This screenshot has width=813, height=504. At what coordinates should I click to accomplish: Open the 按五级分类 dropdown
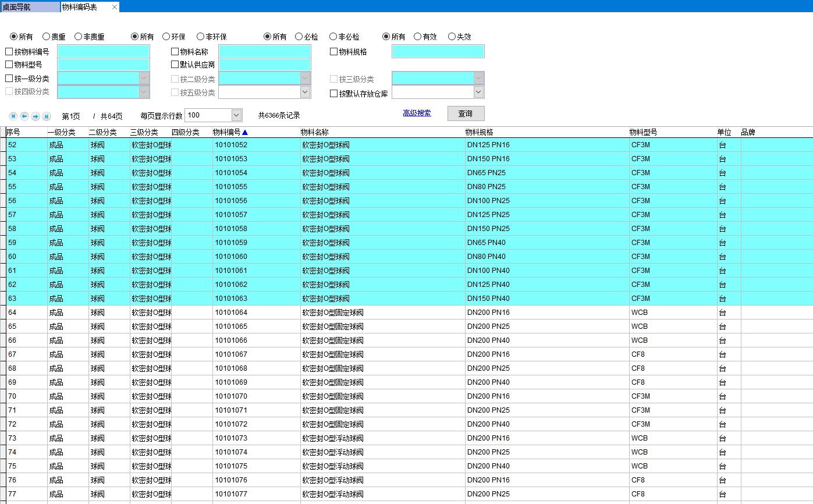(x=305, y=92)
